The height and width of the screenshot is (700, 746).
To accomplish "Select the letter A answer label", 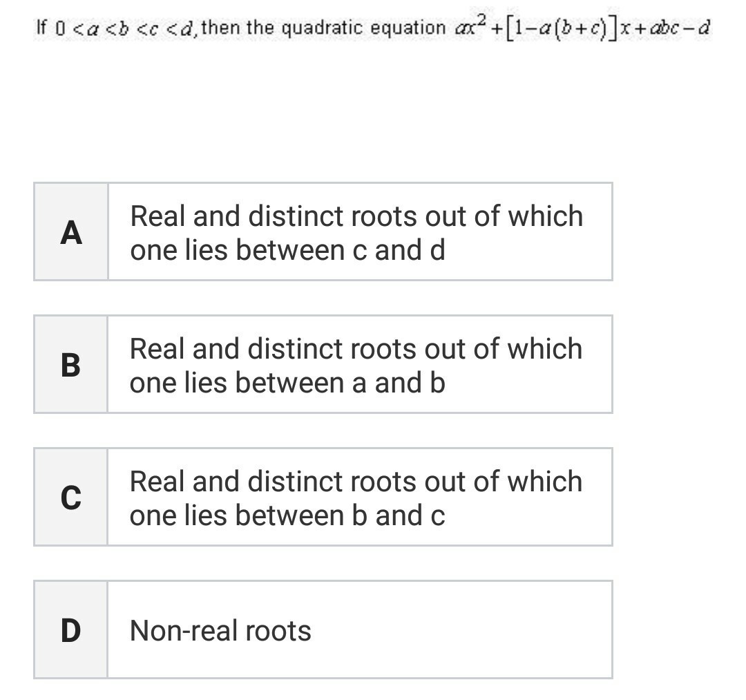I will [71, 231].
